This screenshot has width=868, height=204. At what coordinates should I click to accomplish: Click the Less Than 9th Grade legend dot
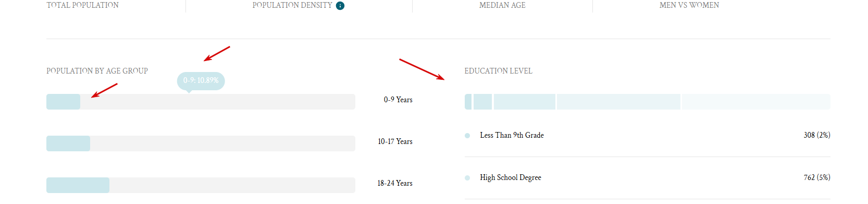[467, 136]
